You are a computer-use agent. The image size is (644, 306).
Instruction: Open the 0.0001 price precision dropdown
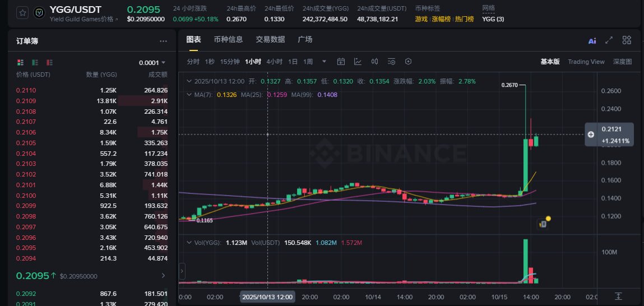click(x=152, y=63)
